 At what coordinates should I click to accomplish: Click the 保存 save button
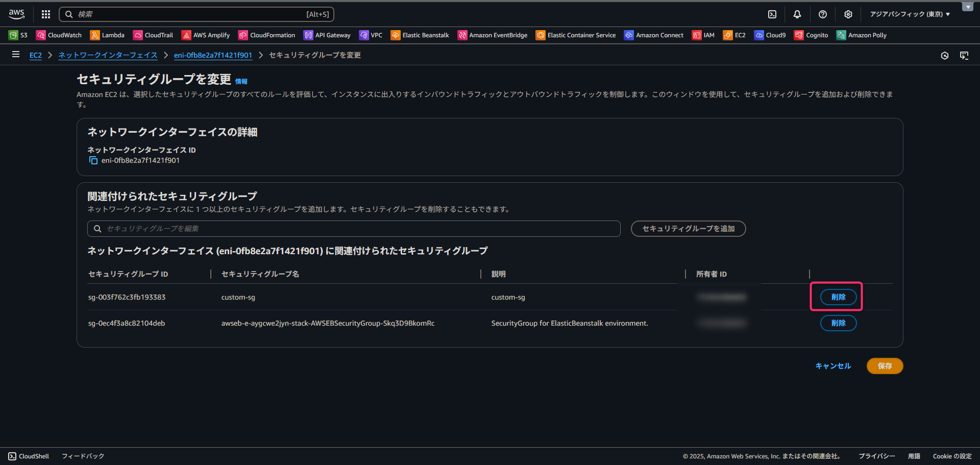click(x=885, y=366)
